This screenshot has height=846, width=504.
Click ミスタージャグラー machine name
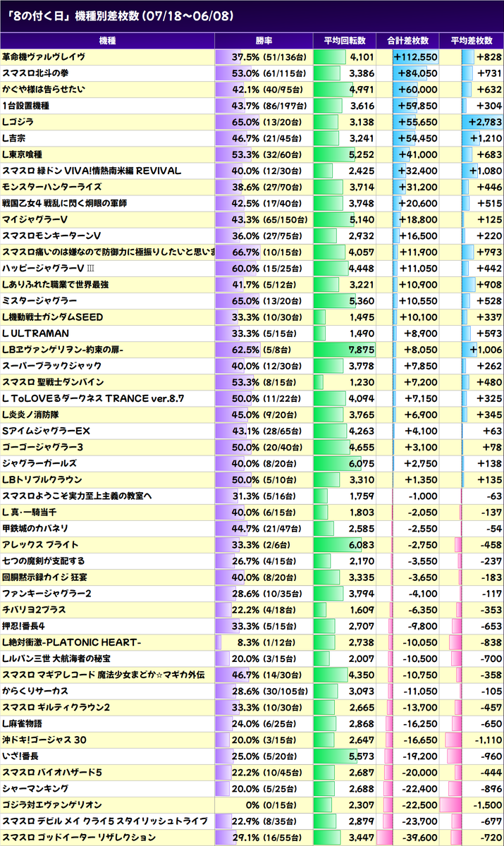coord(39,300)
